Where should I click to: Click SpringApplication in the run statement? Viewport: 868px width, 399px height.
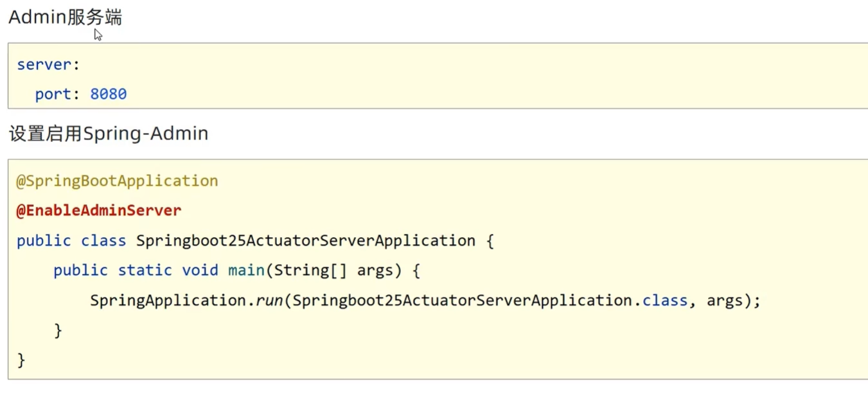tap(168, 301)
